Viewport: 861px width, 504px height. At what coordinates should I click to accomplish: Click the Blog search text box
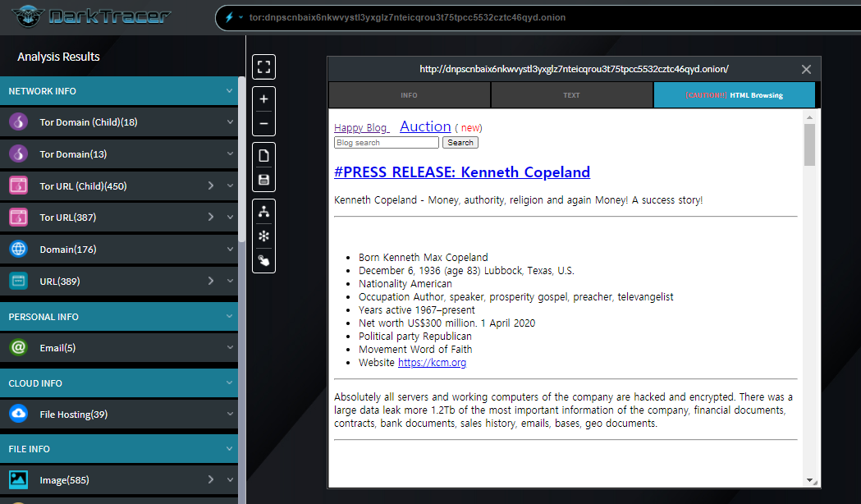click(387, 143)
